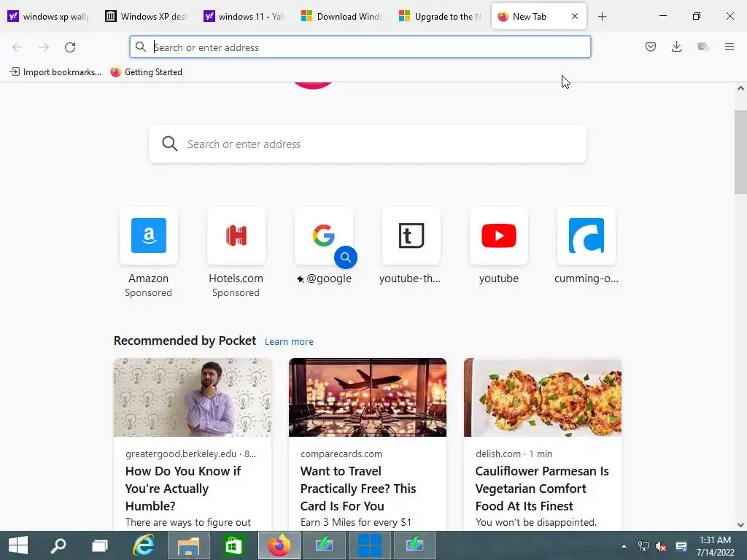Screen dimensions: 747x560
Task: Focus the URL address bar
Action: click(x=360, y=47)
